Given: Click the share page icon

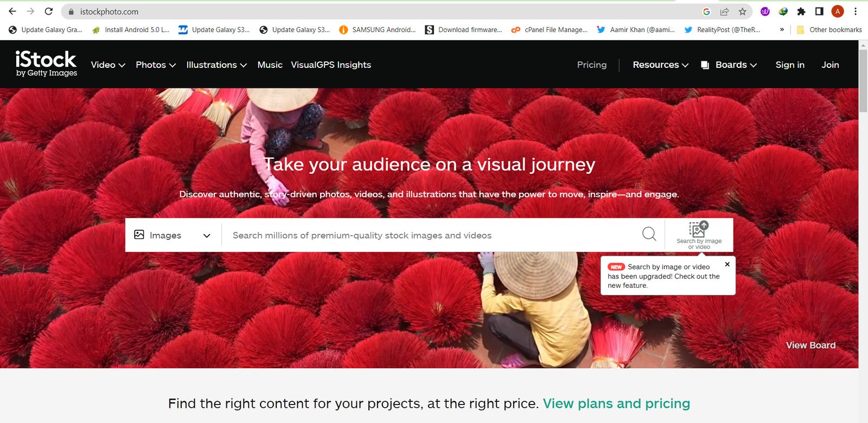Looking at the screenshot, I should (724, 11).
